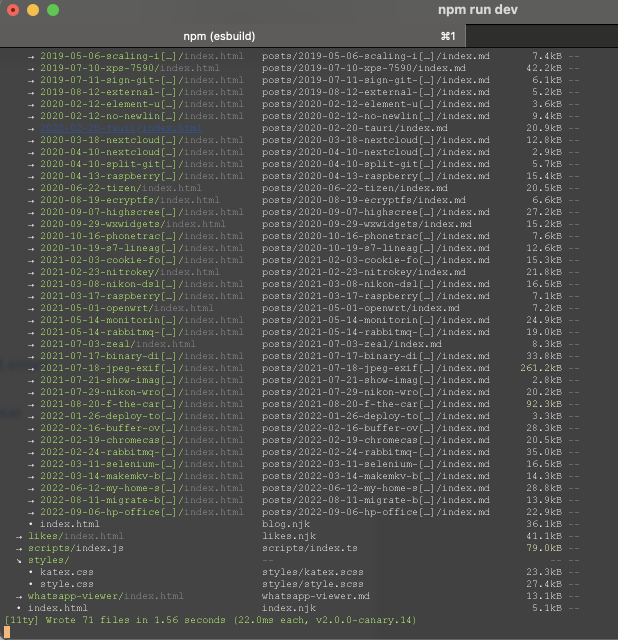Click the arrow before likes/index.html
Image resolution: width=618 pixels, height=640 pixels.
tap(19, 536)
